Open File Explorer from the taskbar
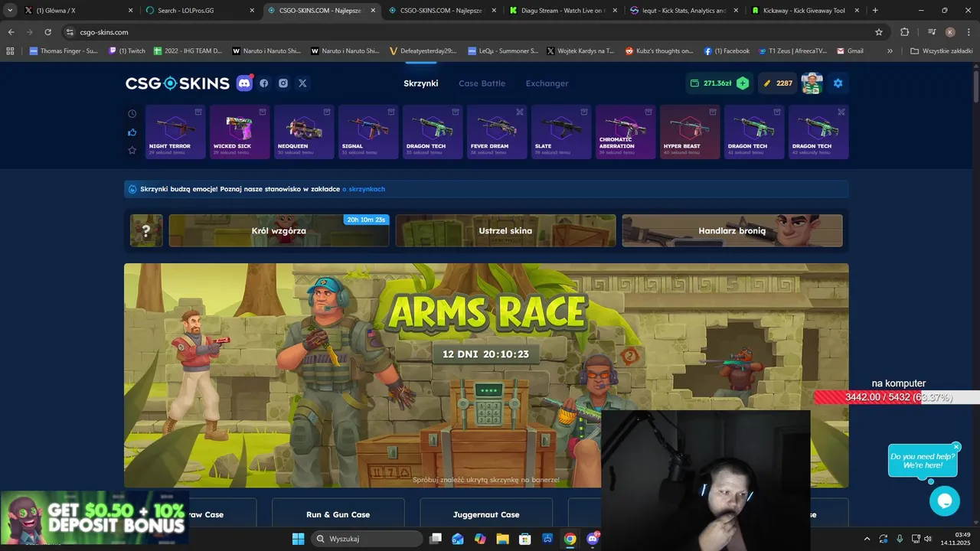The image size is (980, 551). point(502,539)
